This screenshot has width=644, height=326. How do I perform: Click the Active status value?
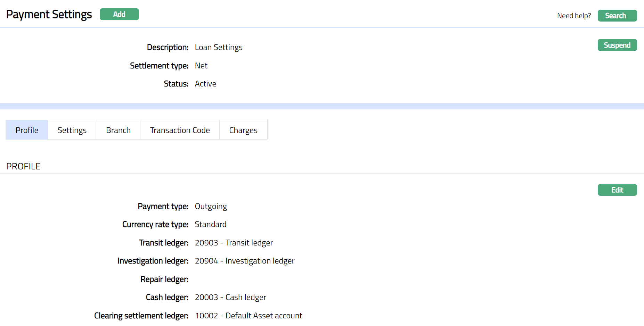point(205,84)
